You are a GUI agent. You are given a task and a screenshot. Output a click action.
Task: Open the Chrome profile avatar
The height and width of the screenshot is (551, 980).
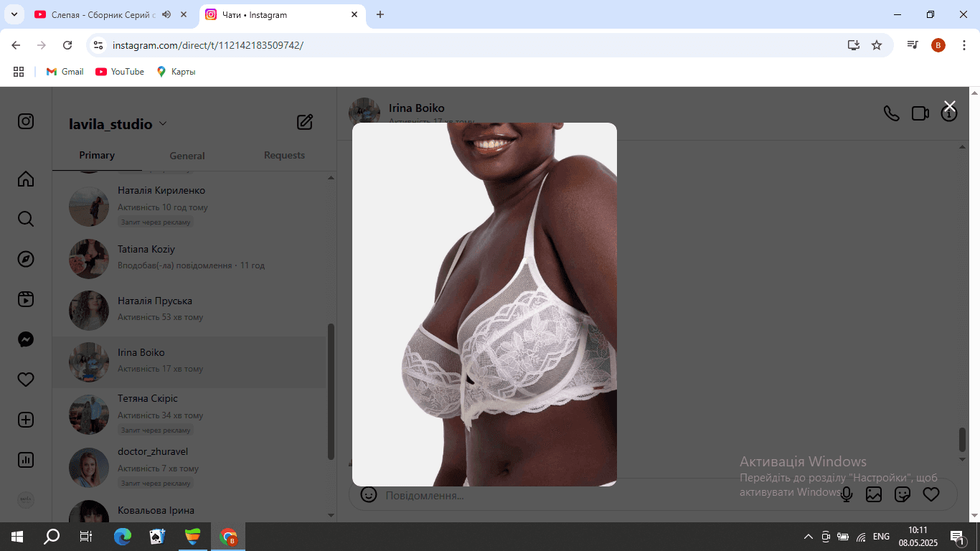[938, 45]
